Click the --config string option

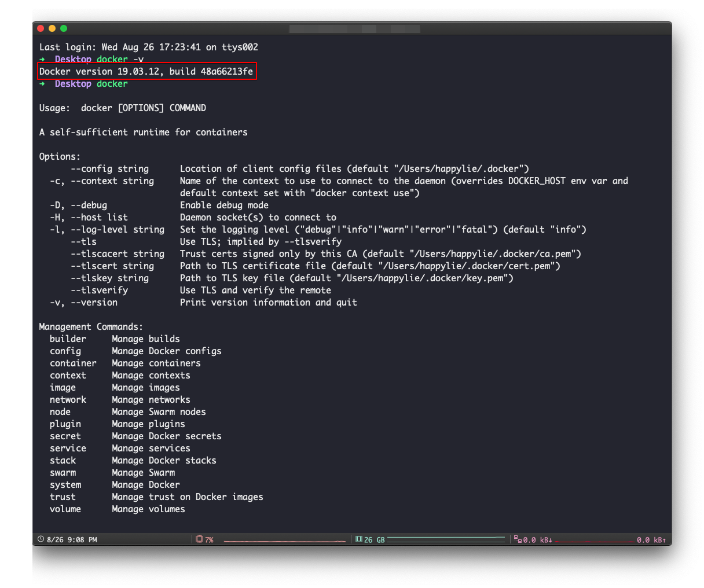(x=110, y=169)
